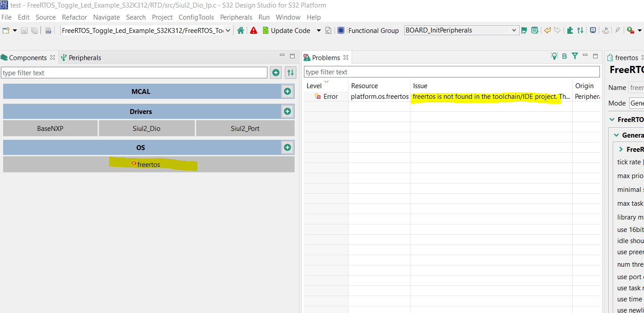The image size is (644, 313).
Task: Click the monitor icon in toolbar
Action: (x=593, y=30)
